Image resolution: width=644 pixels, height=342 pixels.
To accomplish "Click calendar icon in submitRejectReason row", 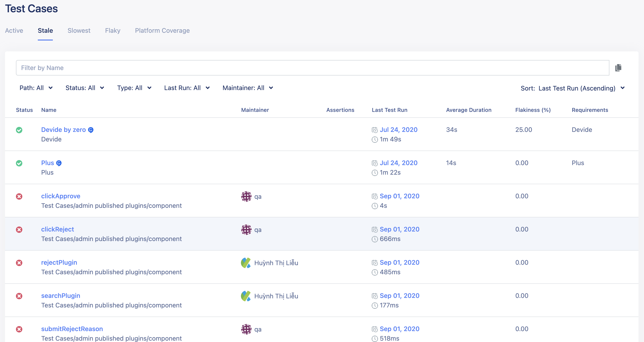I will [375, 329].
